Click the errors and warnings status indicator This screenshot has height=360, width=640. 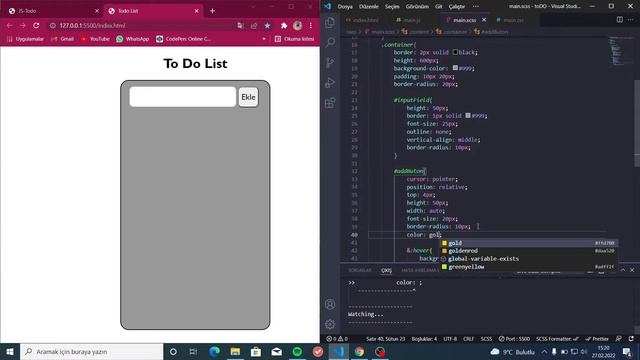337,339
